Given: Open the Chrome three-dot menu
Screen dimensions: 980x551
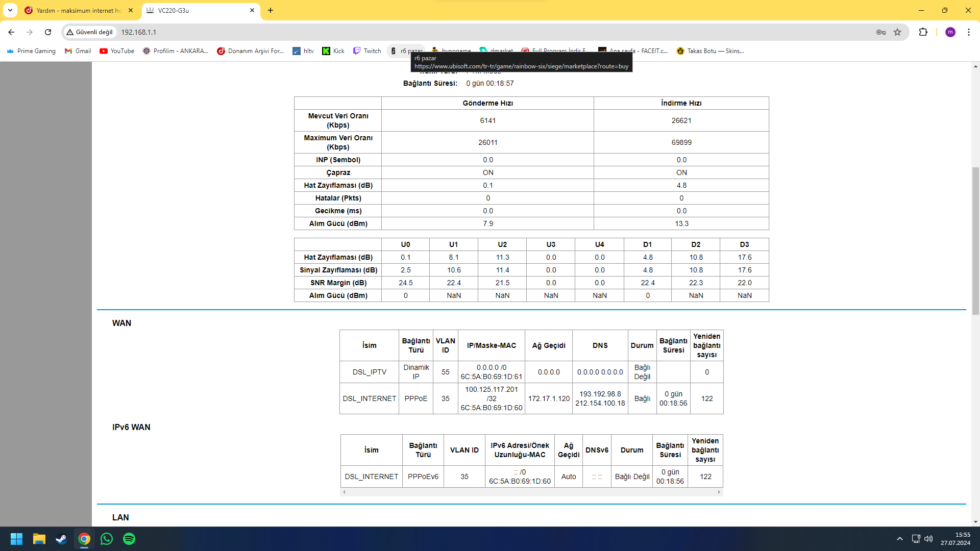Looking at the screenshot, I should (x=968, y=32).
